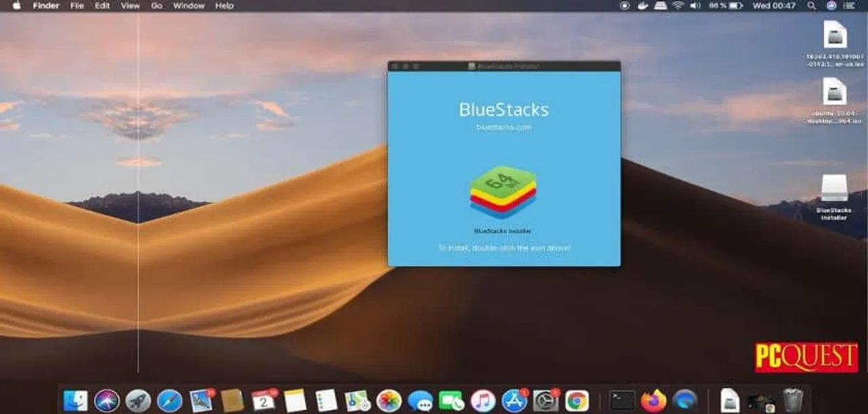The image size is (868, 414).
Task: Click the Siri icon in menu bar
Action: coord(831,5)
